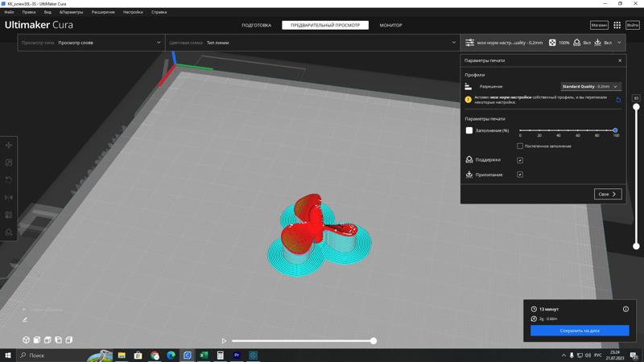This screenshot has width=644, height=362.
Task: Open the Расширения menu
Action: 103,12
